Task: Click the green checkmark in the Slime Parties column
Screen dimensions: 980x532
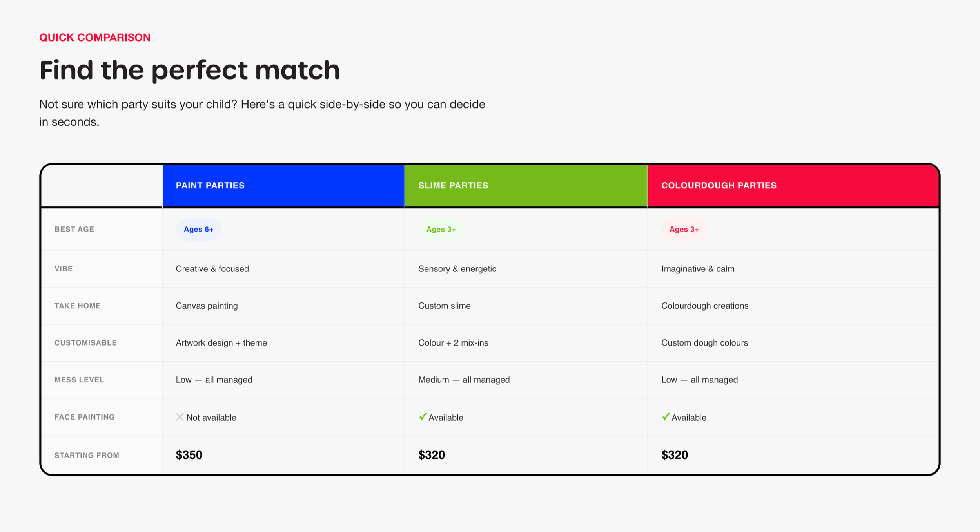Action: (423, 416)
